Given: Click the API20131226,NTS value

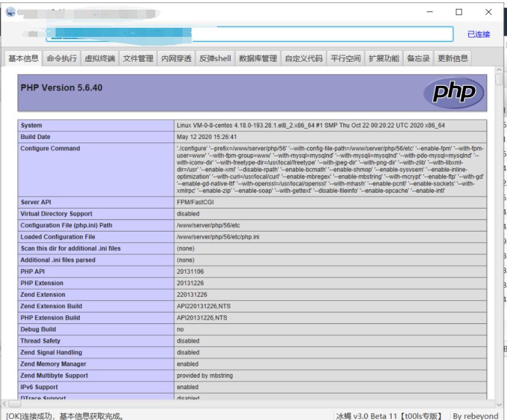Looking at the screenshot, I should 202,318.
